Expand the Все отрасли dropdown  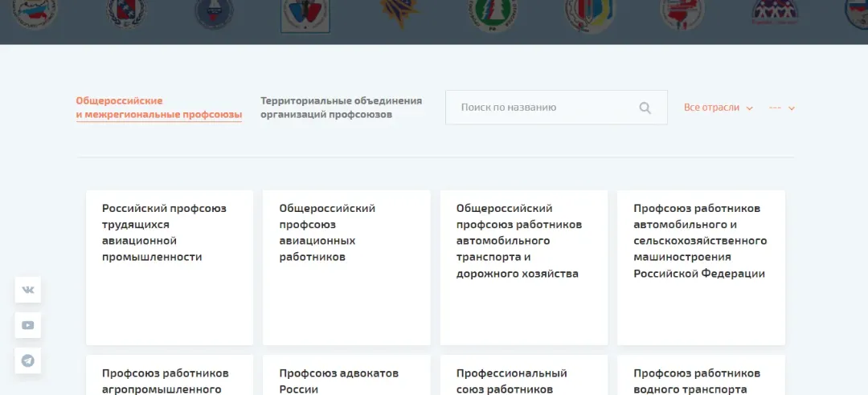pyautogui.click(x=718, y=108)
